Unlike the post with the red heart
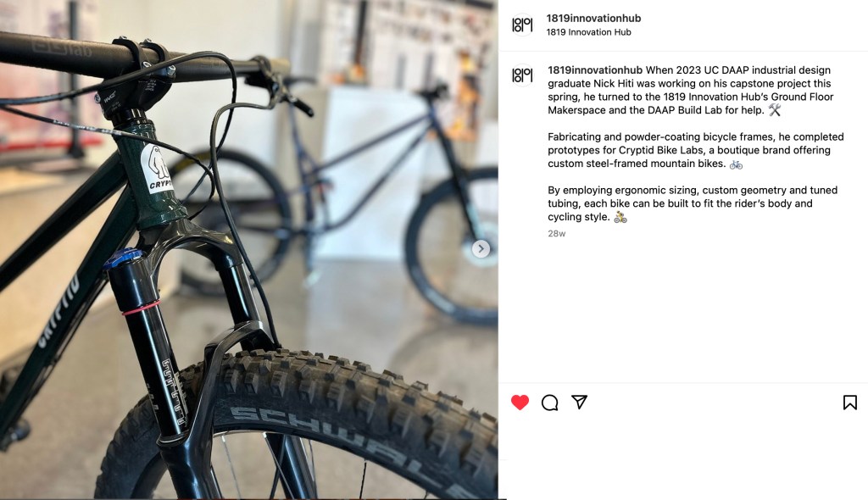Viewport: 868px width, 500px height. [520, 402]
